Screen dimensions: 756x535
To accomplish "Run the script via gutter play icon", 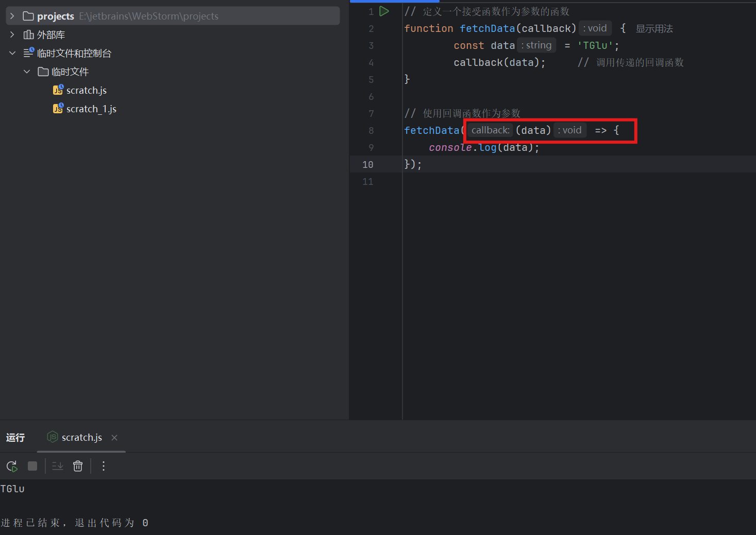I will point(384,11).
